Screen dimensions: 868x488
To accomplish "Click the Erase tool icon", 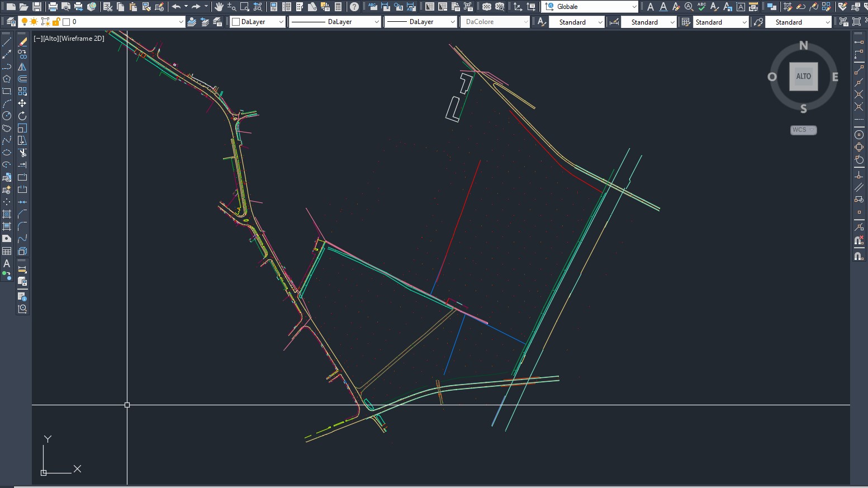I will click(22, 42).
